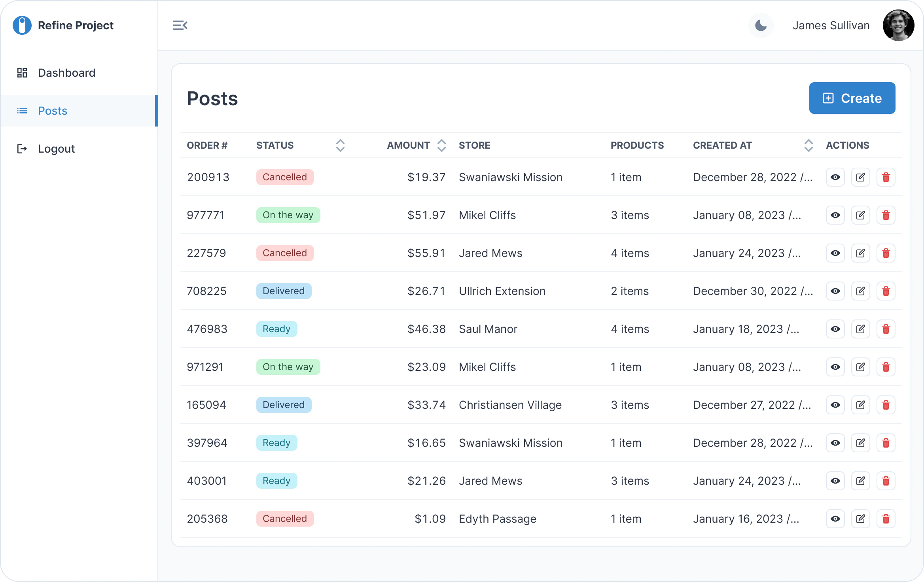Sort the Status column with its chevrons
Viewport: 924px width, 582px height.
(340, 145)
